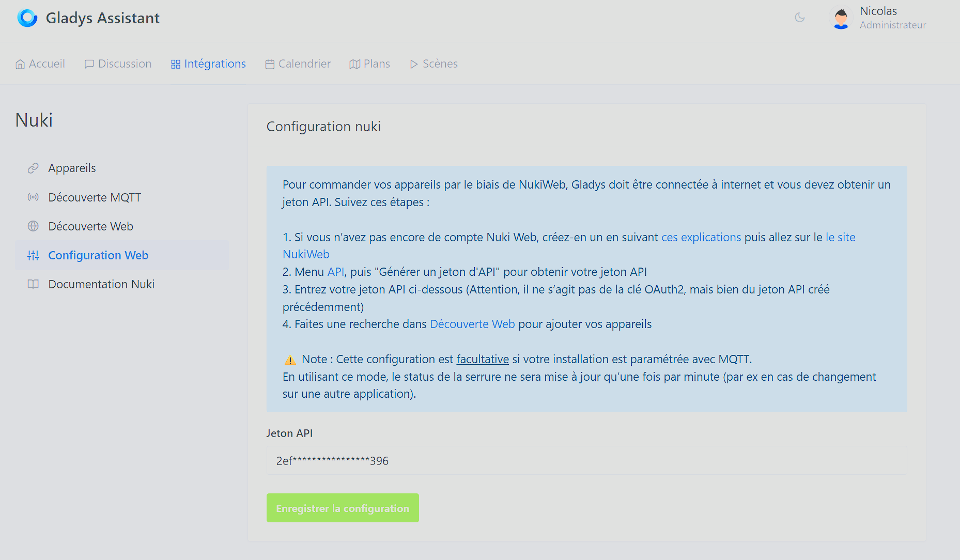Click the antenna icon for Découverte MQTT
The width and height of the screenshot is (960, 560).
coord(33,197)
